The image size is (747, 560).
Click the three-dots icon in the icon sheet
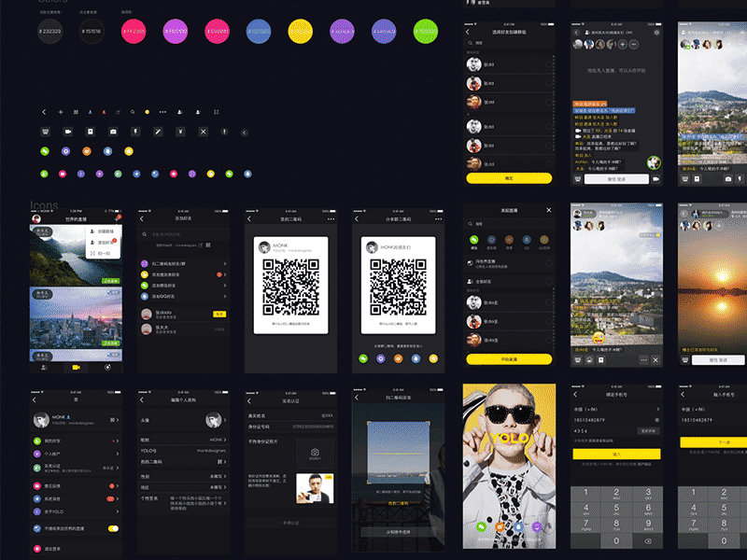162,112
